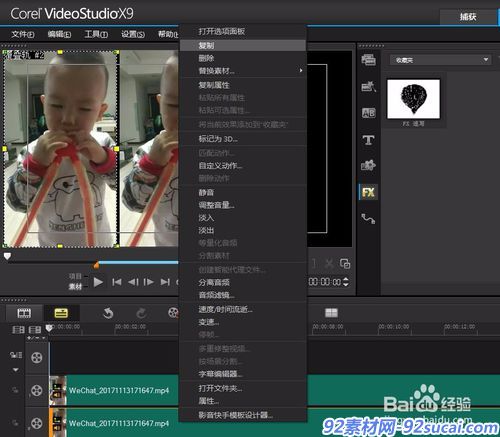The width and height of the screenshot is (500, 437).
Task: Expand the 替换素材 submenu arrow
Action: pyautogui.click(x=301, y=71)
